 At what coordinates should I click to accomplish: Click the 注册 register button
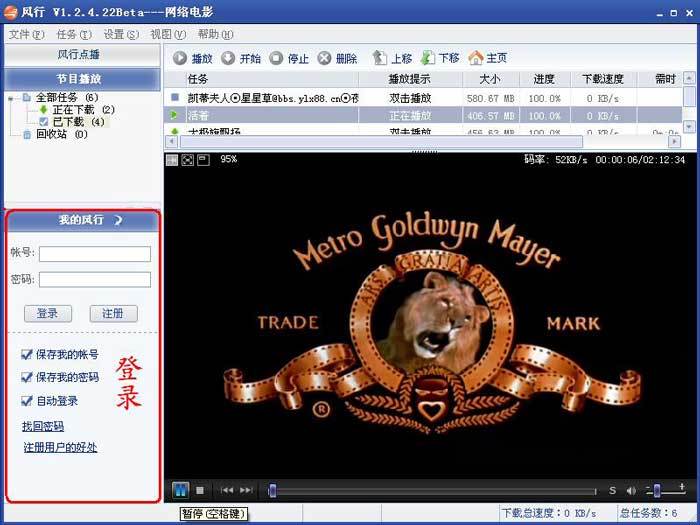click(x=113, y=313)
